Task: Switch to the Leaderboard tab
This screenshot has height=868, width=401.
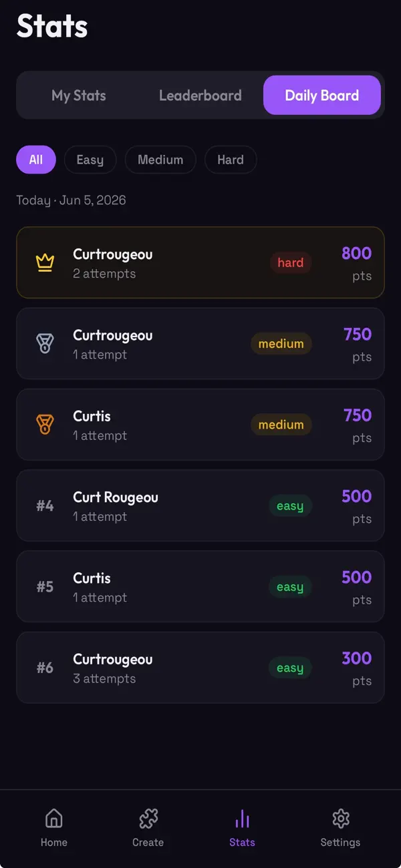Action: tap(200, 95)
